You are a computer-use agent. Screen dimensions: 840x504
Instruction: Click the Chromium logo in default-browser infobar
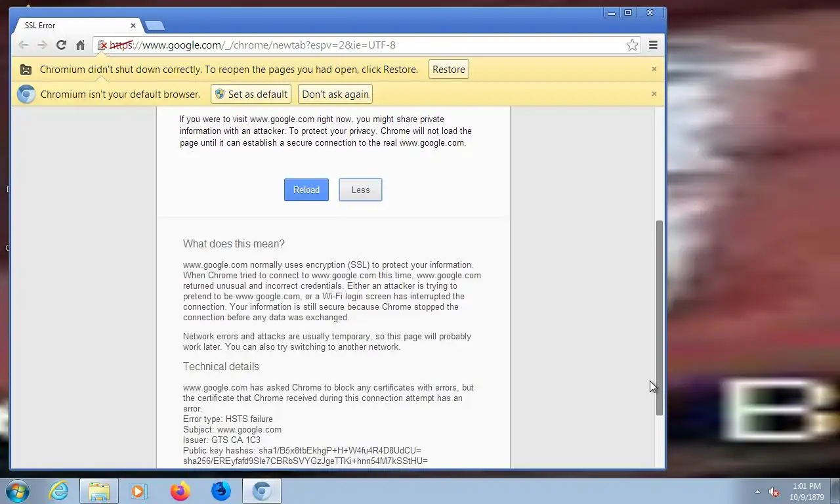pyautogui.click(x=26, y=94)
